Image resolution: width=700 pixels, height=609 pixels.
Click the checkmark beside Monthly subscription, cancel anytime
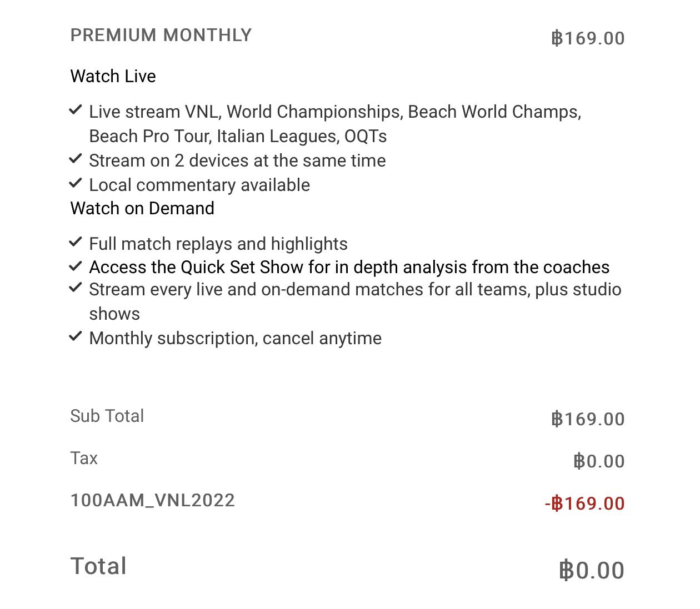(76, 336)
